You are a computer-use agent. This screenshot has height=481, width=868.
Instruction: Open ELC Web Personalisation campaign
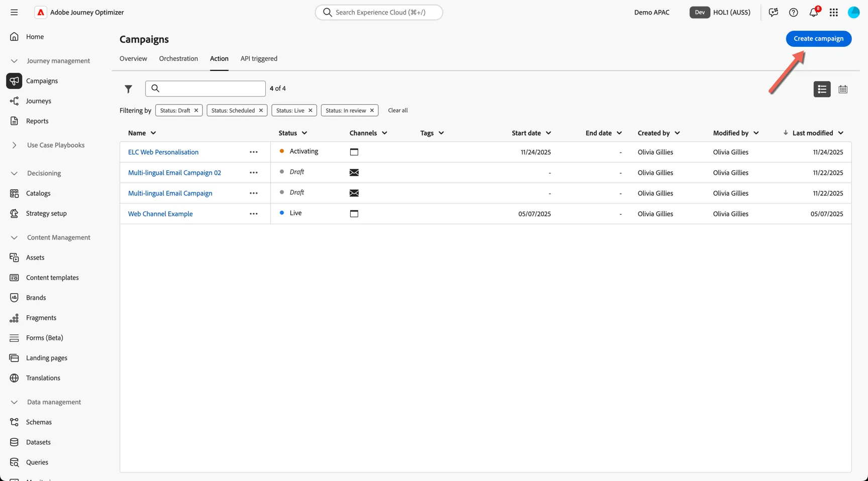tap(163, 152)
